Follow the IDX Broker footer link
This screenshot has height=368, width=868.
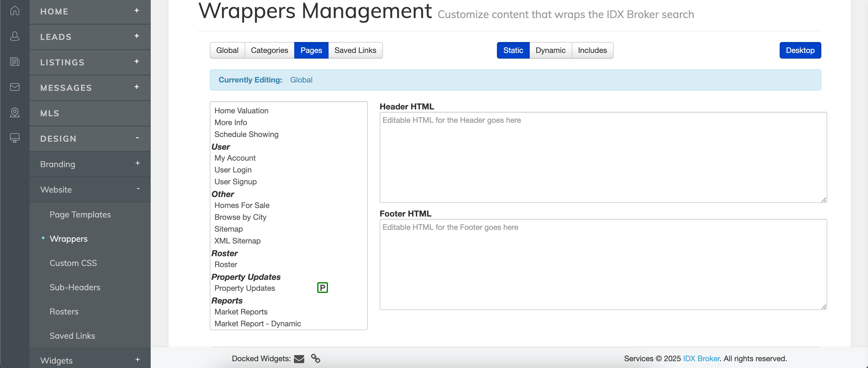click(701, 359)
